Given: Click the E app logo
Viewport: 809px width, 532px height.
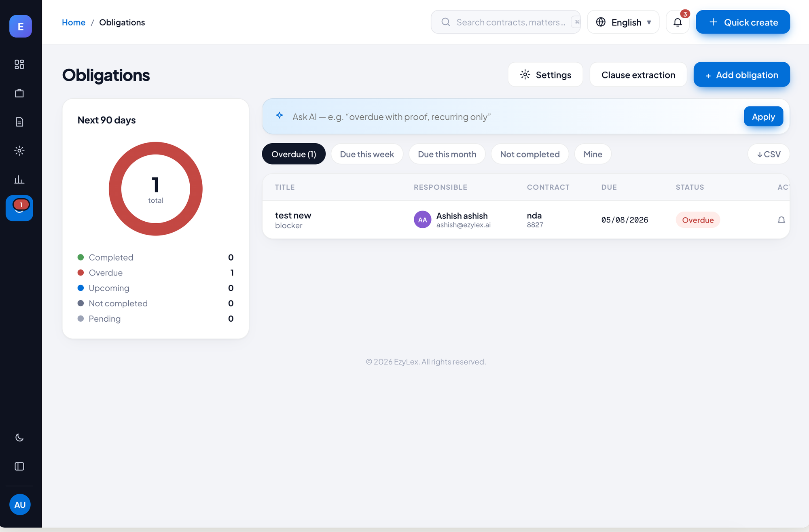Looking at the screenshot, I should (x=21, y=26).
